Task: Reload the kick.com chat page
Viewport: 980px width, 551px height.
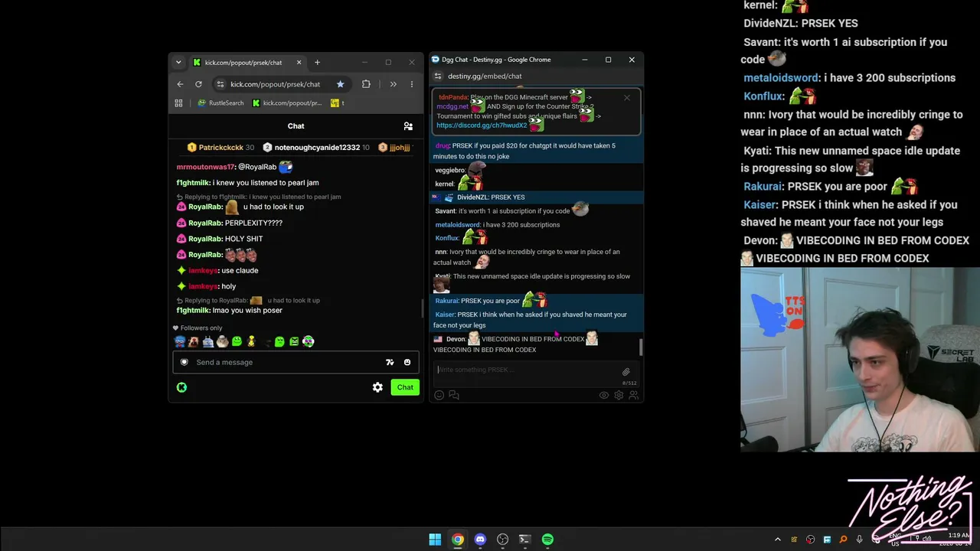Action: point(198,84)
